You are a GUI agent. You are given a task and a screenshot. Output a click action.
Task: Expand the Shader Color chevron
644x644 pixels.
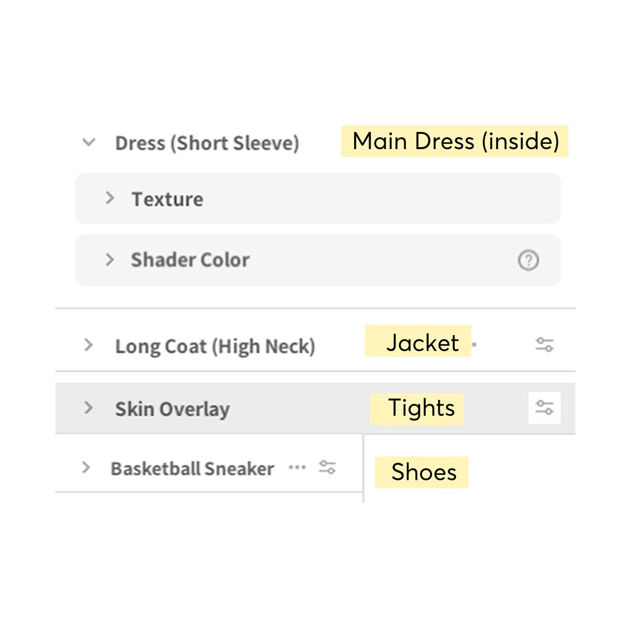110,260
